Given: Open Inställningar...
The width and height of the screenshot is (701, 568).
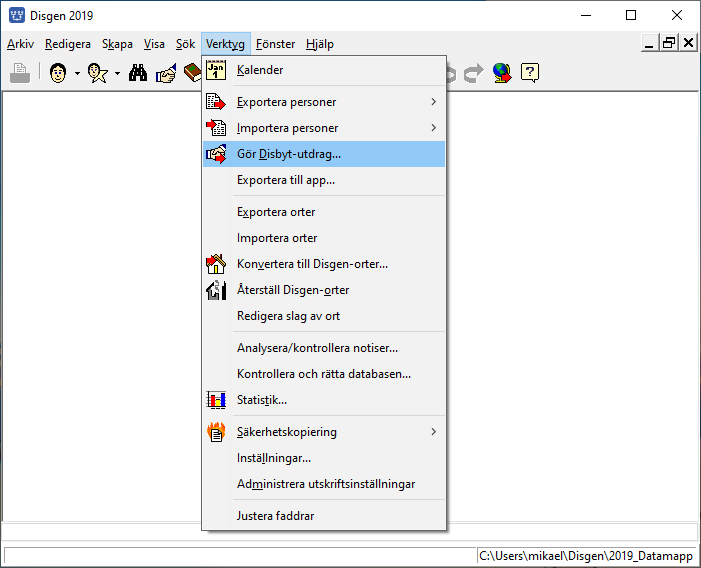Looking at the screenshot, I should [324, 458].
